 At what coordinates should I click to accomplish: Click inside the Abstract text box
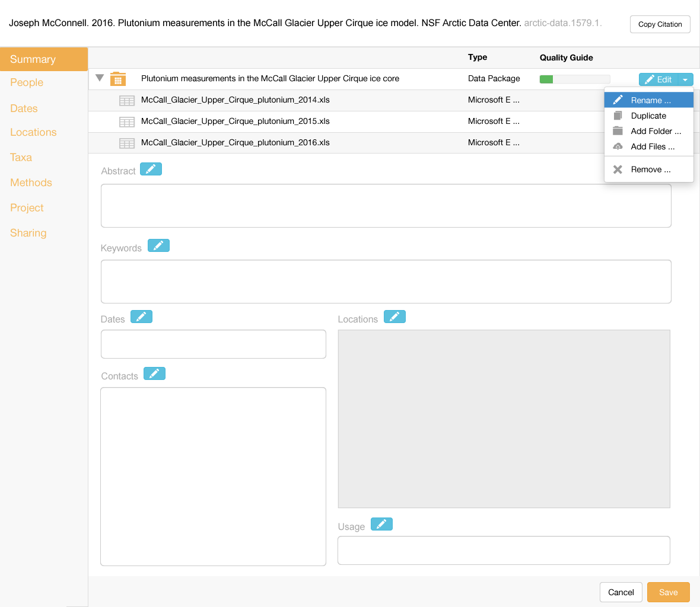(x=386, y=206)
